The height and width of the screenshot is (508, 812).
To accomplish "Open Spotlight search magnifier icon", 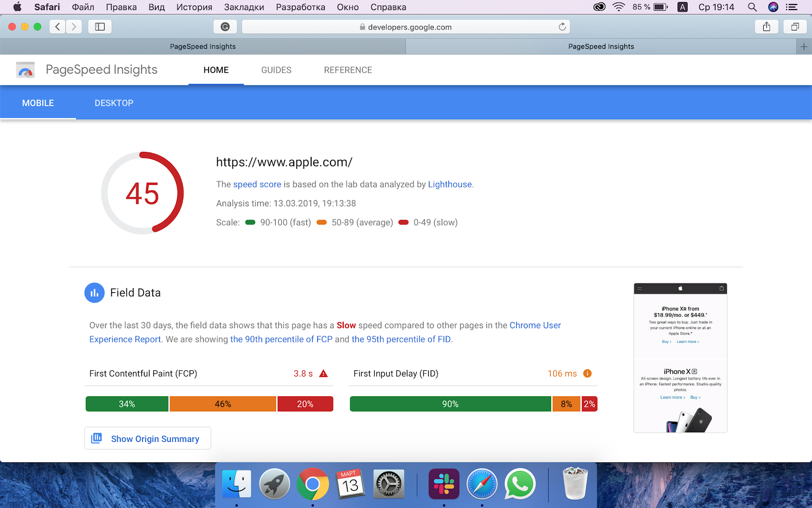I will click(x=752, y=7).
